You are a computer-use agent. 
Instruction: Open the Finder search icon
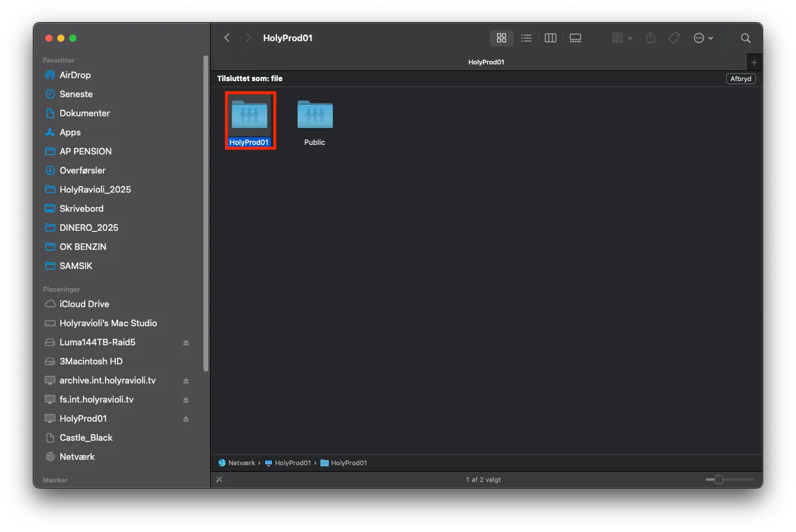[x=746, y=38]
